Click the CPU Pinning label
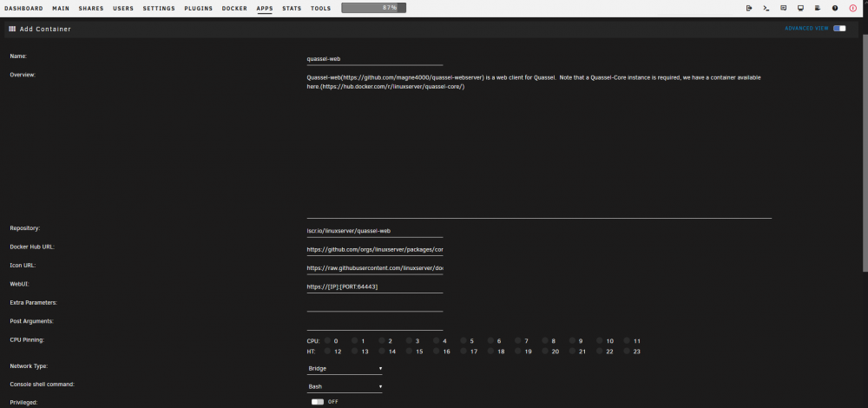The height and width of the screenshot is (408, 868). click(25, 340)
